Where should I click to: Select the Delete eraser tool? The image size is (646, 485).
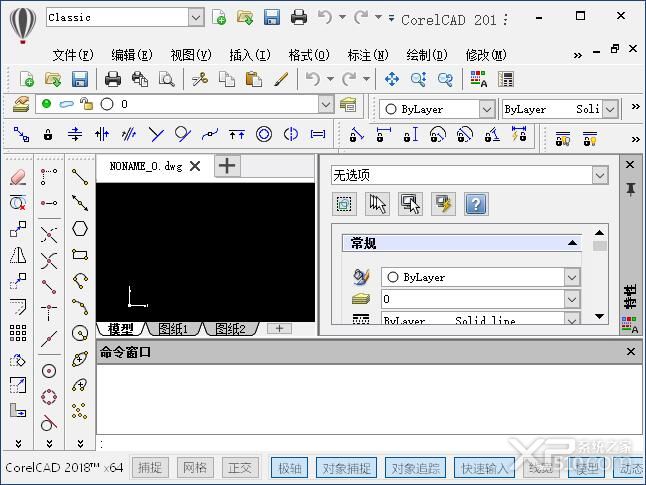coord(18,177)
